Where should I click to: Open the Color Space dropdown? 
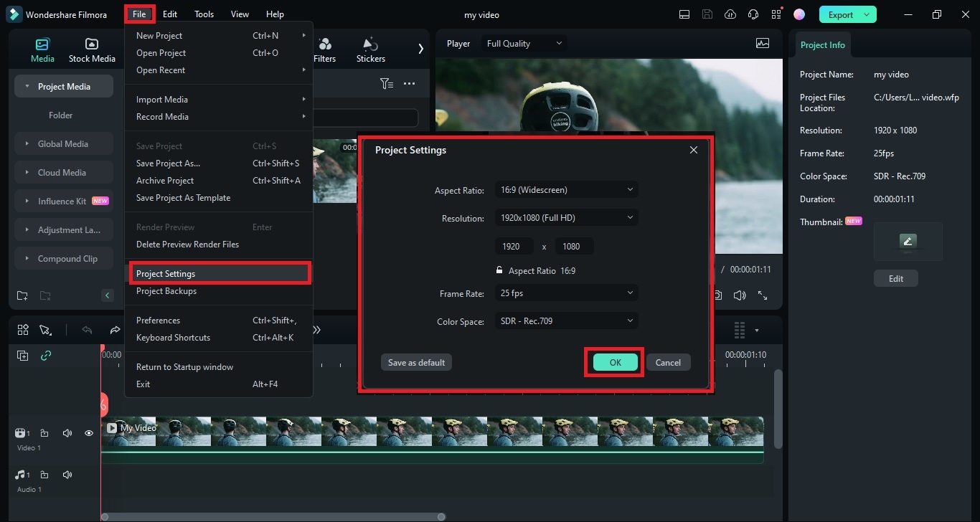click(566, 321)
